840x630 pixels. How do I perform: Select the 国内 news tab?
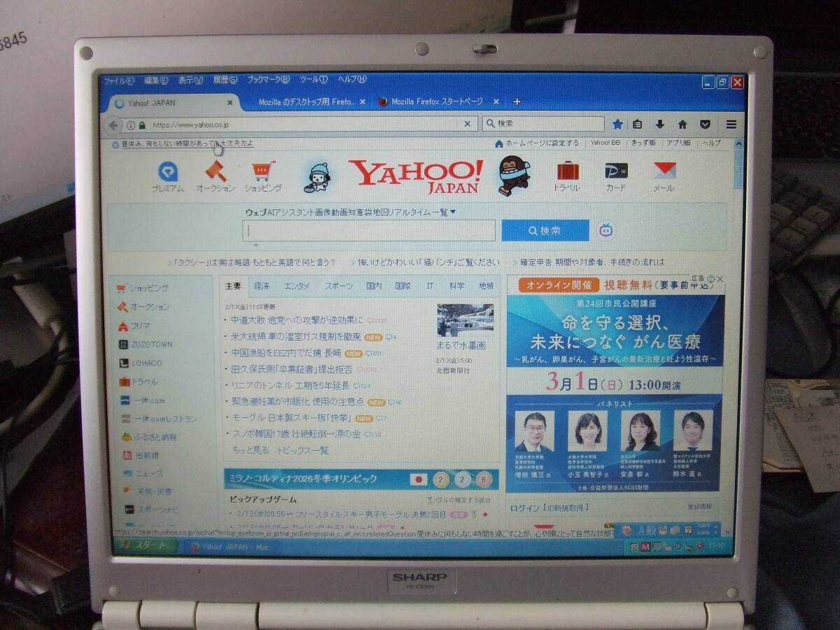pos(374,286)
